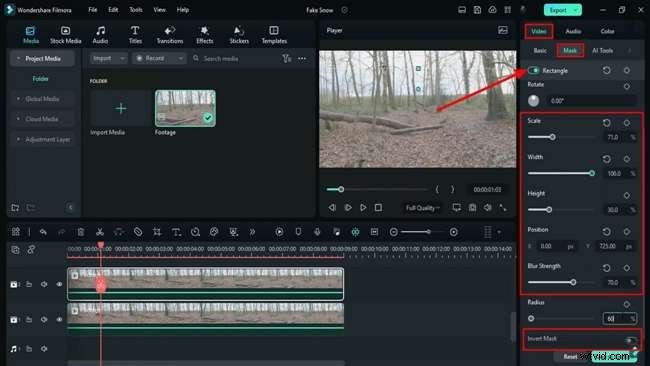Click the undo arrow in timeline toolbar
The width and height of the screenshot is (650, 366).
43,232
